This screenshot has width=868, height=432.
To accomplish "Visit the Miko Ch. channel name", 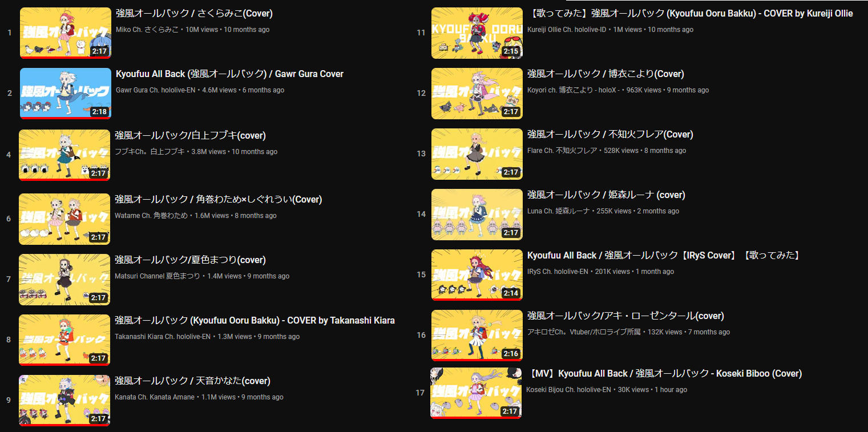I will (146, 30).
